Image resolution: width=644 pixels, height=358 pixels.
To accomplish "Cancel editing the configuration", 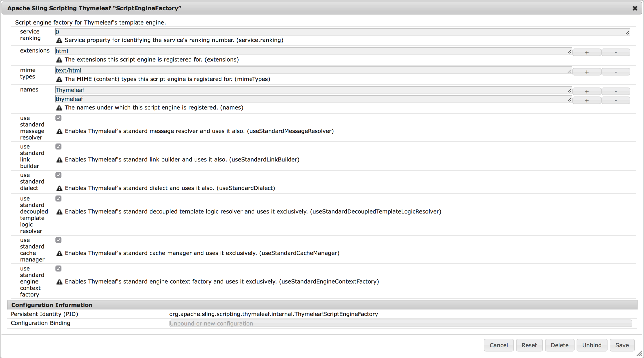I will [499, 345].
